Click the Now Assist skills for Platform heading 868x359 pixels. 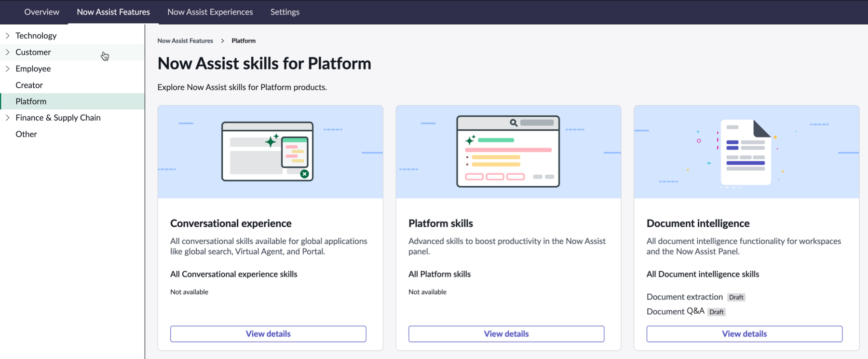point(264,63)
